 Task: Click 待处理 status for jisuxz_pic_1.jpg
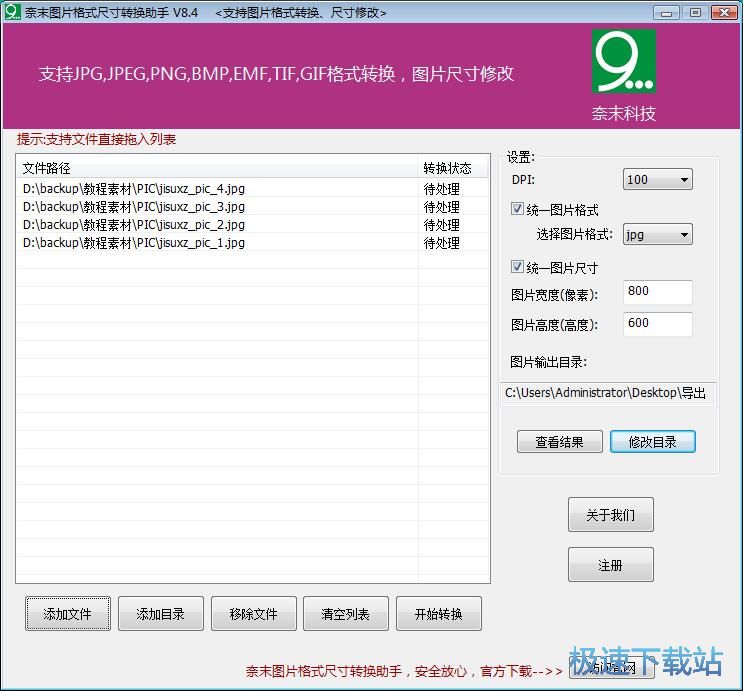(442, 243)
